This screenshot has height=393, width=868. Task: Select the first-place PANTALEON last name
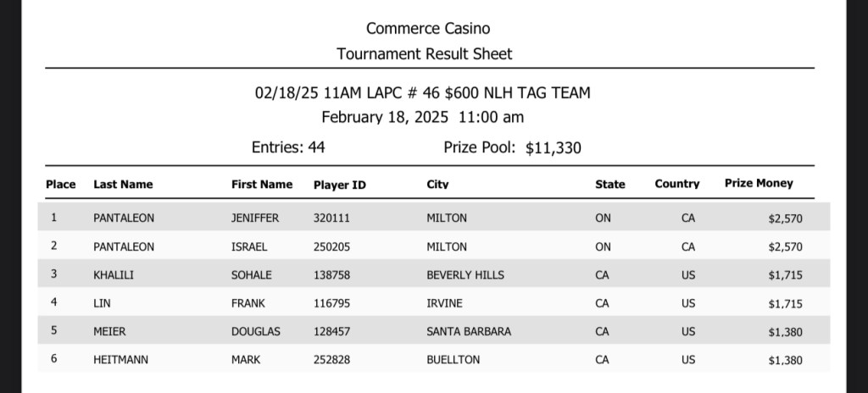tap(124, 218)
